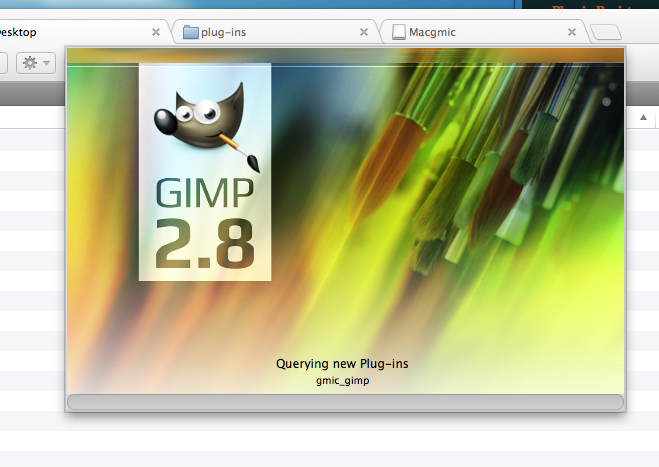Open the gear action dropdown menu
Image resolution: width=659 pixels, height=467 pixels.
click(x=36, y=63)
